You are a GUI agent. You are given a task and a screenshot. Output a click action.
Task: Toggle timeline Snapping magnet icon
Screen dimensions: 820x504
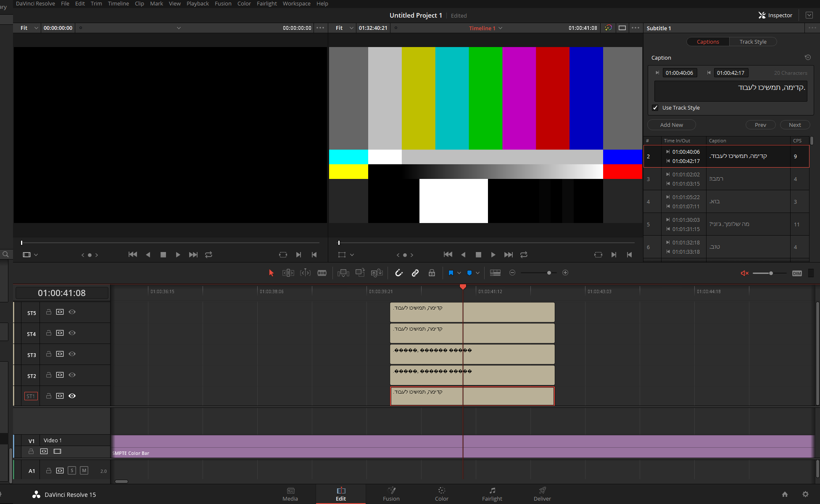coord(399,273)
